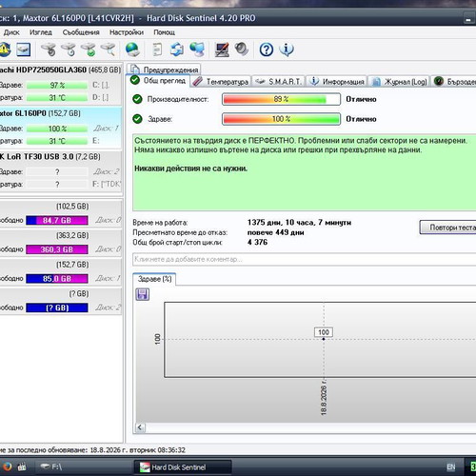Click the last update time in status bar
This screenshot has width=476, height=476.
[x=137, y=450]
